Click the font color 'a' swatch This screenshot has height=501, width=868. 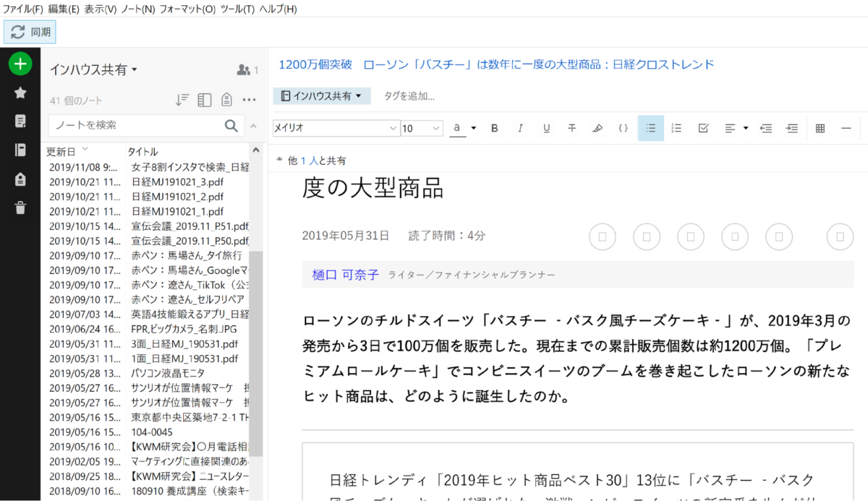[x=457, y=128]
